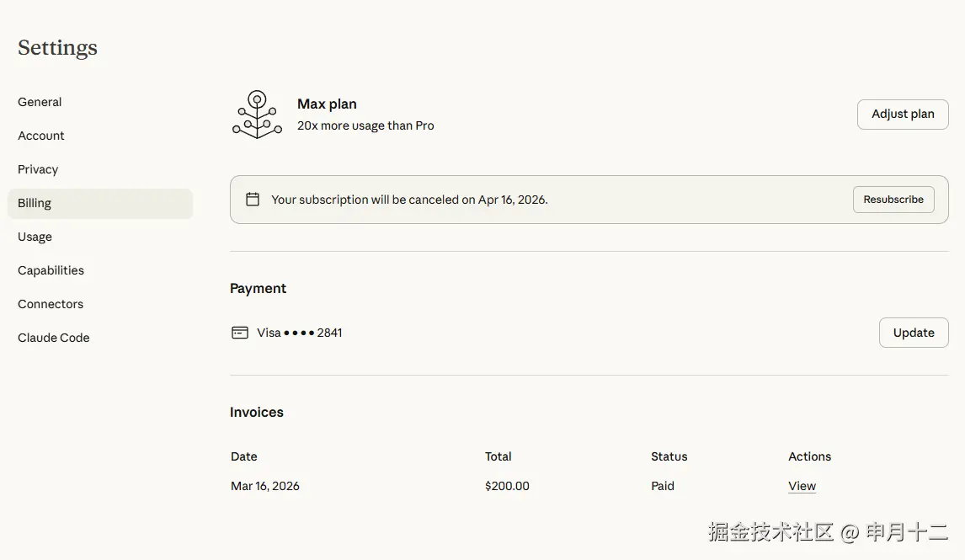The height and width of the screenshot is (560, 965).
Task: Click the calendar icon in cancellation notice
Action: click(x=253, y=200)
